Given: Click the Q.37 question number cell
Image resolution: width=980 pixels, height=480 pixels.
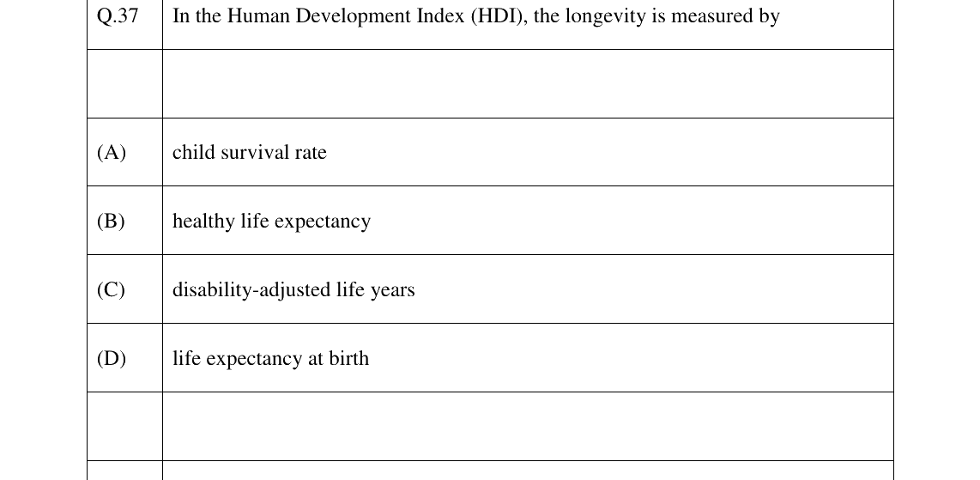Looking at the screenshot, I should (x=125, y=24).
